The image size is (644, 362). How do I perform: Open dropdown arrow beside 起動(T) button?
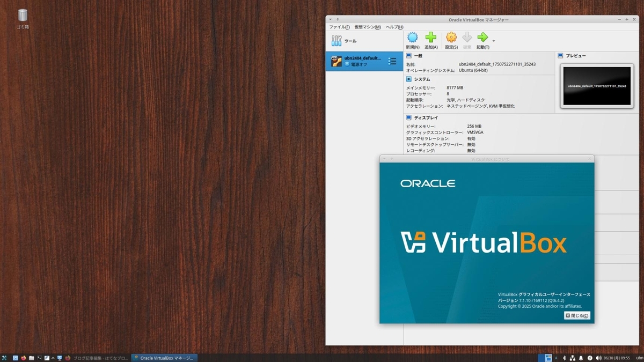(494, 41)
